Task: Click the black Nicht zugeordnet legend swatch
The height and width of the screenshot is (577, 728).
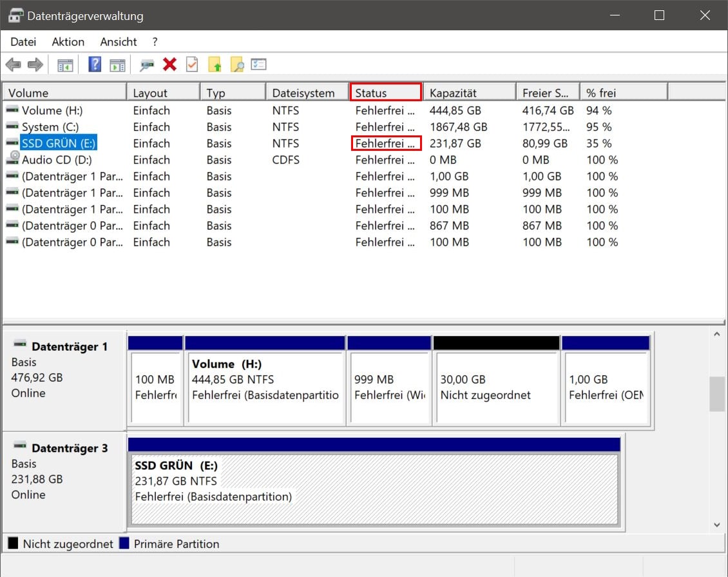Action: pos(13,543)
